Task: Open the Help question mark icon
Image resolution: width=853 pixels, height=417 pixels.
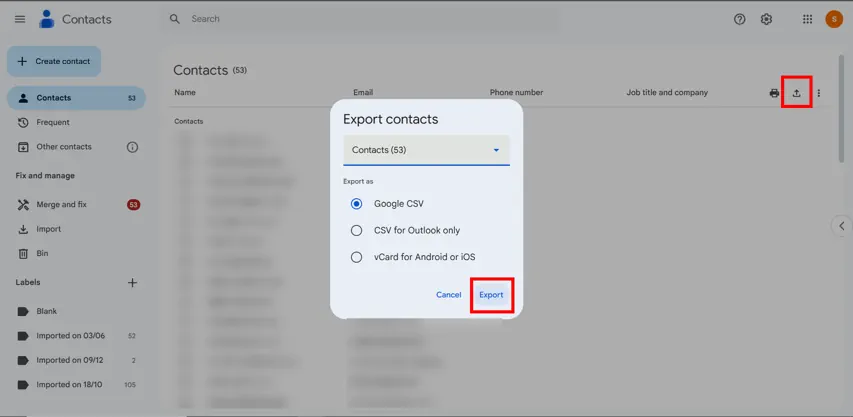Action: (739, 19)
